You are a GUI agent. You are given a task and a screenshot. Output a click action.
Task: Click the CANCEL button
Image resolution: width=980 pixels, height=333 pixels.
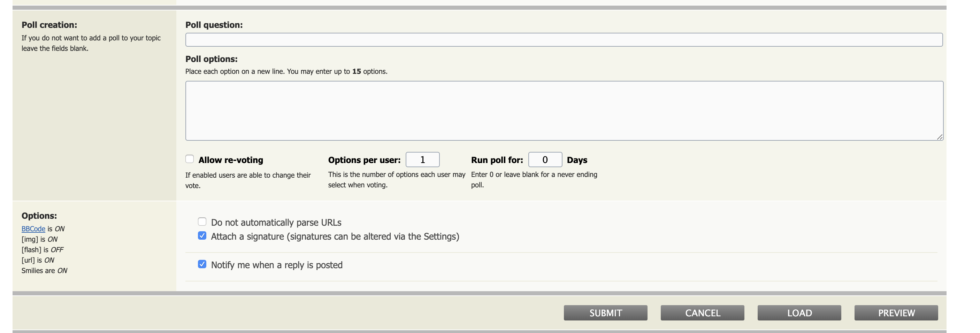[702, 313]
